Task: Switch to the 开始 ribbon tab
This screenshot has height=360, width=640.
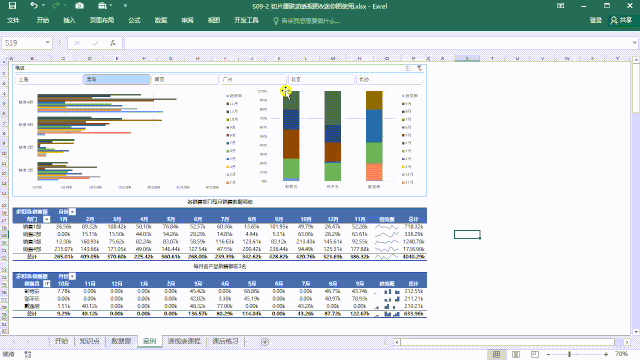Action: (42, 20)
